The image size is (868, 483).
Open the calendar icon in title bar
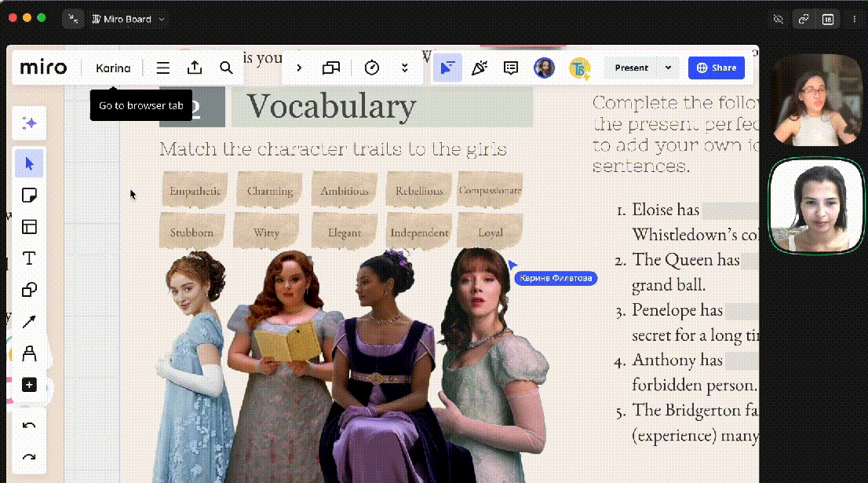(828, 20)
